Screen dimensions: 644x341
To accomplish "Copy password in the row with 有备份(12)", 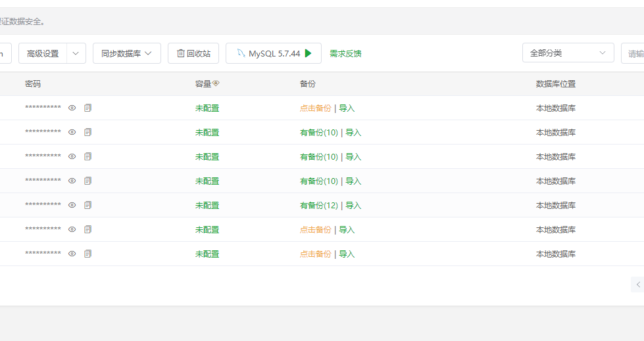I will pos(87,205).
